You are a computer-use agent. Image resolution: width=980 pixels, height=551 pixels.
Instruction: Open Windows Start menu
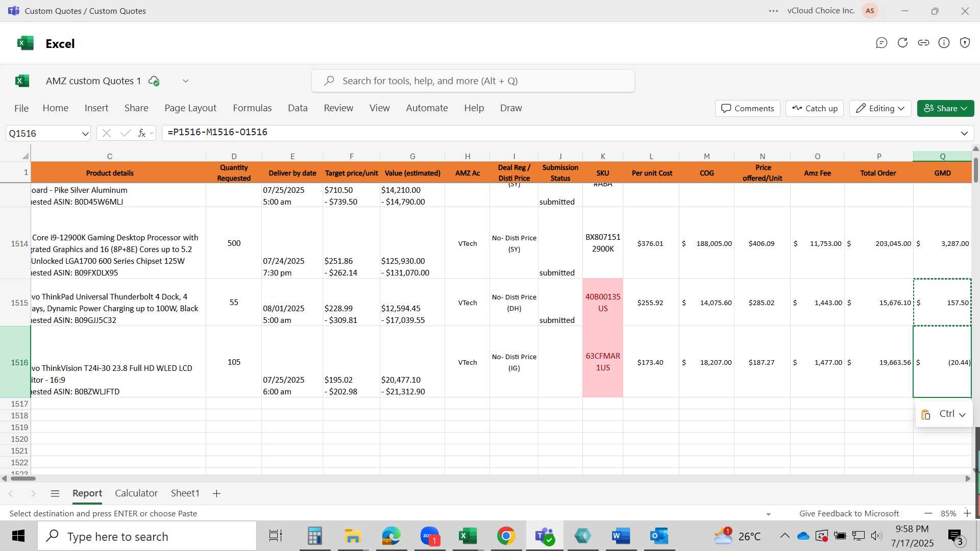pos(18,536)
